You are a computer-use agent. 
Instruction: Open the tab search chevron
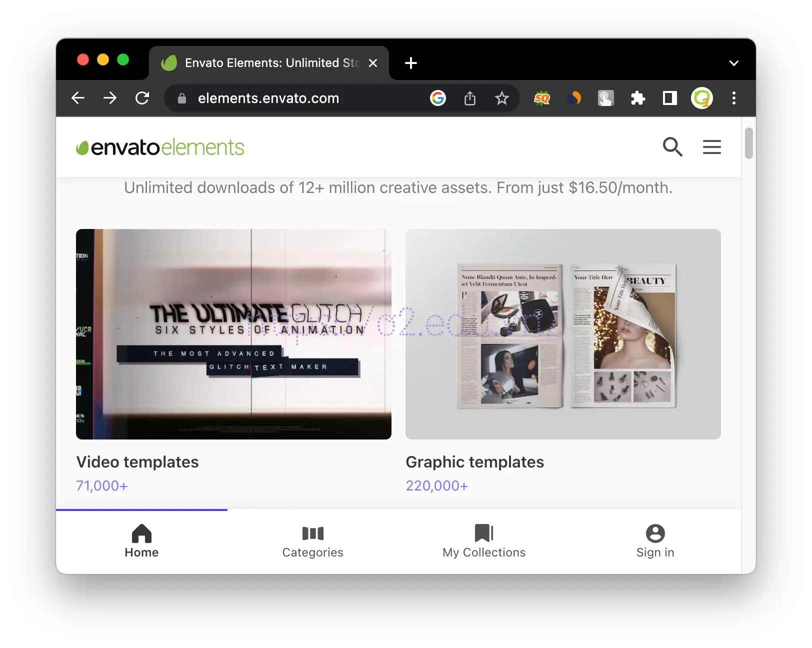(734, 63)
